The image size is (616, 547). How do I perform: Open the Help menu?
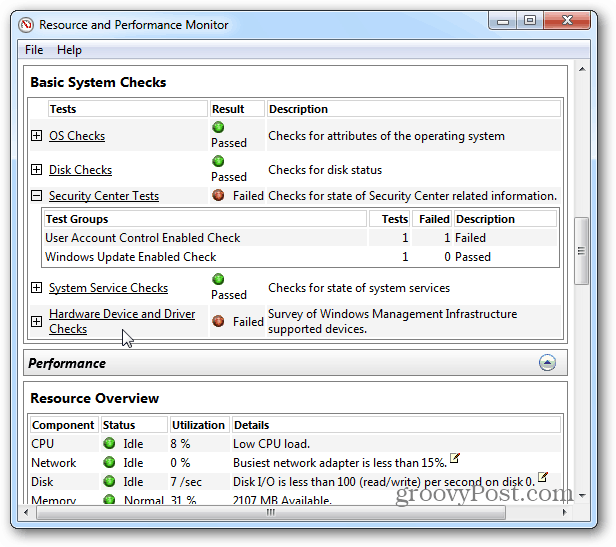[x=69, y=50]
